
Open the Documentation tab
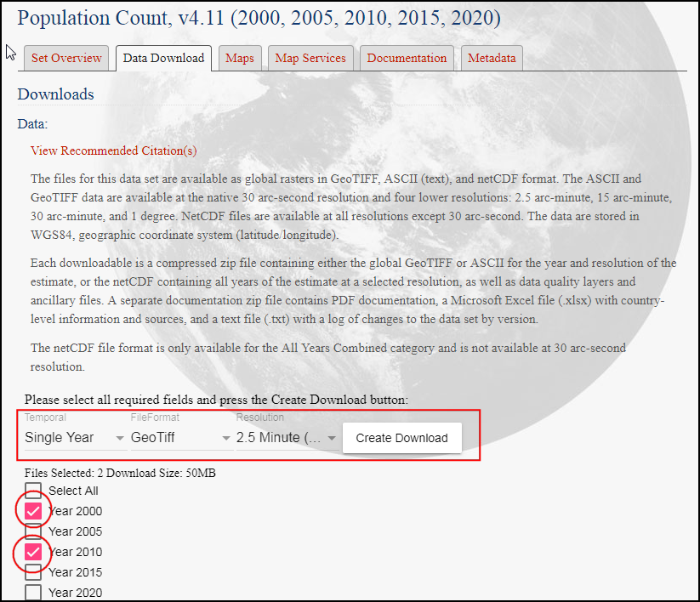click(x=407, y=58)
